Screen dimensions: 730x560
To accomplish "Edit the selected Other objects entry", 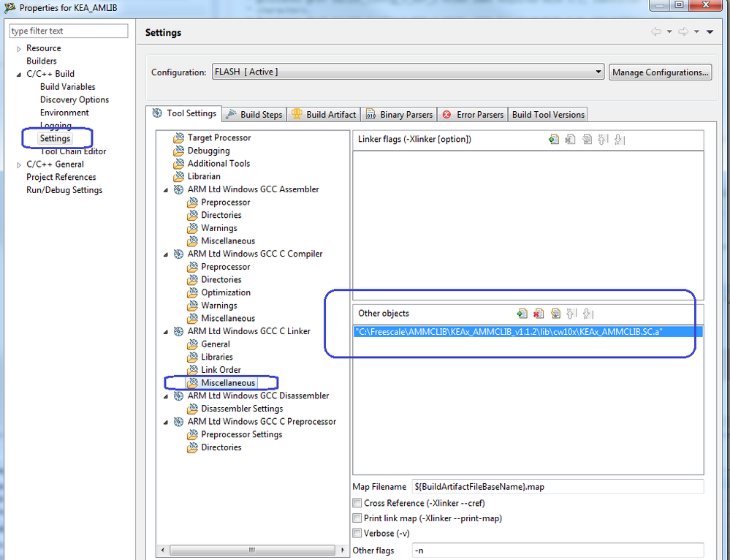I will pos(555,314).
